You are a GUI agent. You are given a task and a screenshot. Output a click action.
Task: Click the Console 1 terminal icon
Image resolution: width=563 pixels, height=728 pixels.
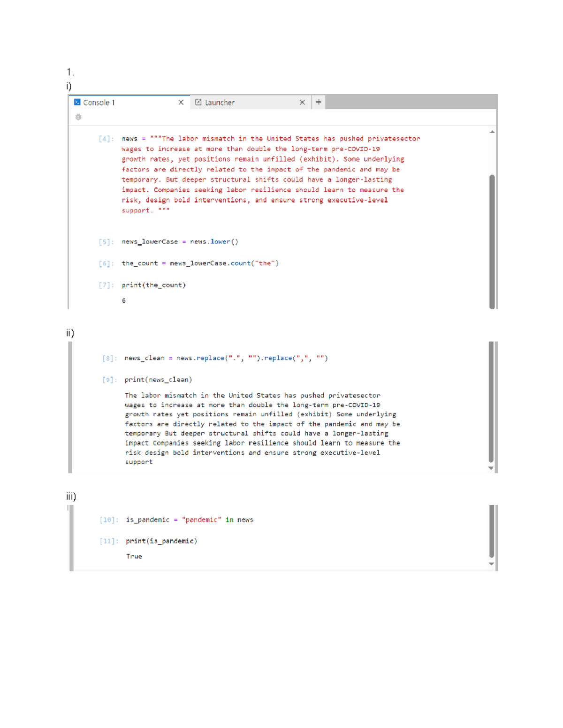[x=77, y=102]
